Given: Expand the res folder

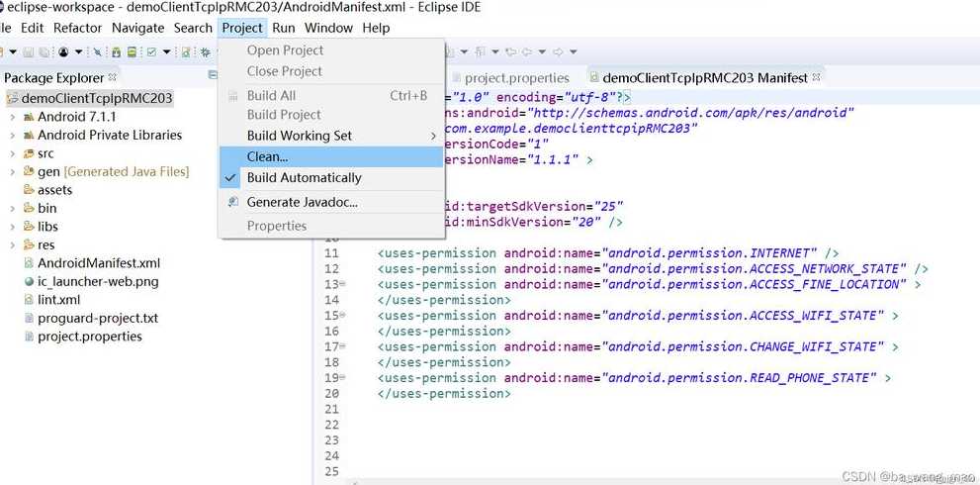Looking at the screenshot, I should (x=13, y=244).
